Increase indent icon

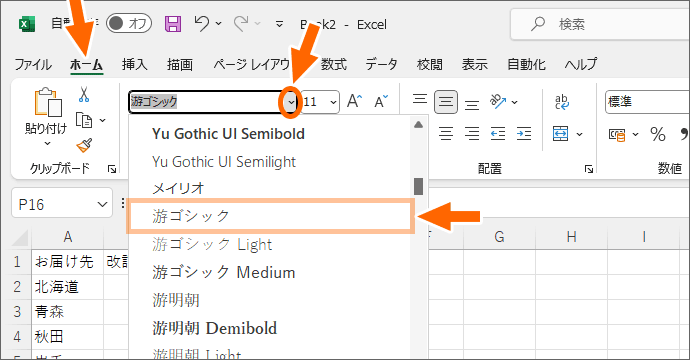524,134
